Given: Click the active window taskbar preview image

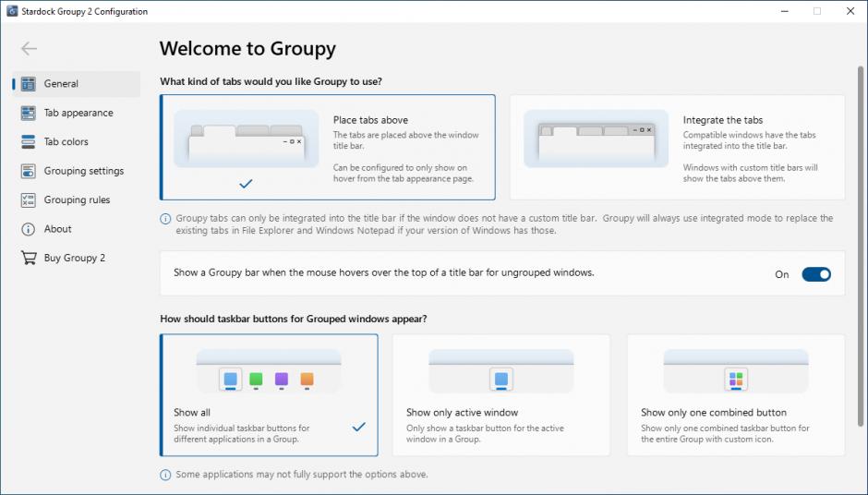Looking at the screenshot, I should [501, 371].
